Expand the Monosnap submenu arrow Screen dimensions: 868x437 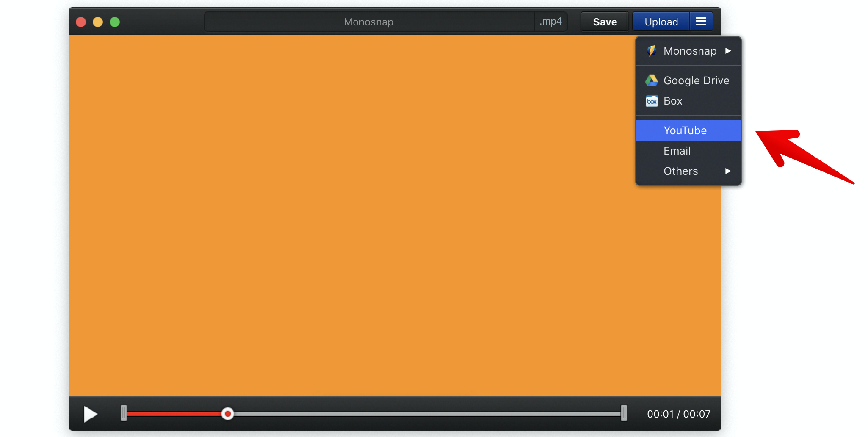coord(728,51)
